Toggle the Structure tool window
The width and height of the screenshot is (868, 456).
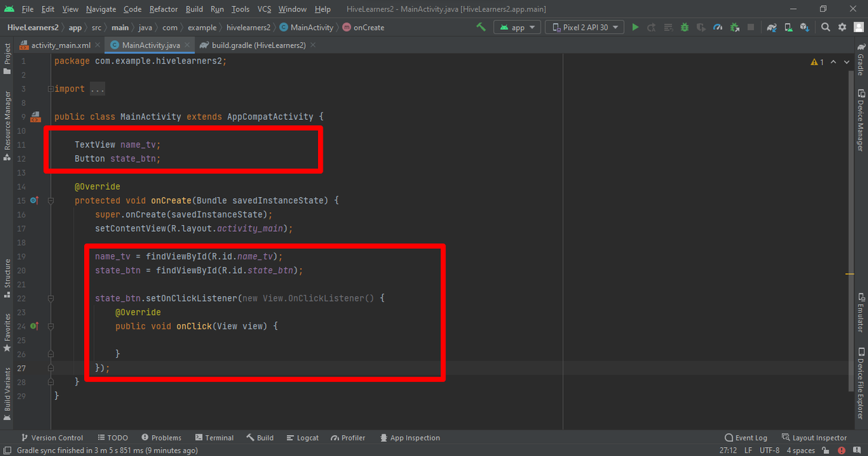point(7,278)
